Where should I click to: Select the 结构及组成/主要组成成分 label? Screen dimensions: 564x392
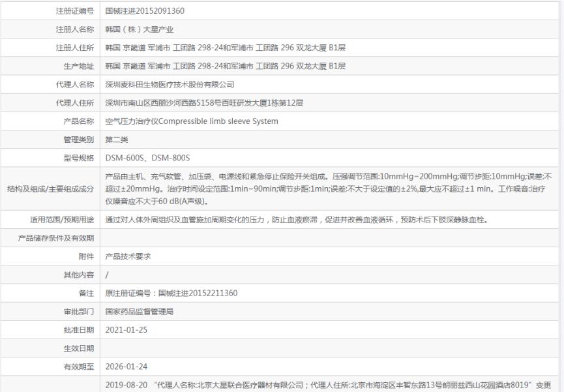pyautogui.click(x=50, y=188)
